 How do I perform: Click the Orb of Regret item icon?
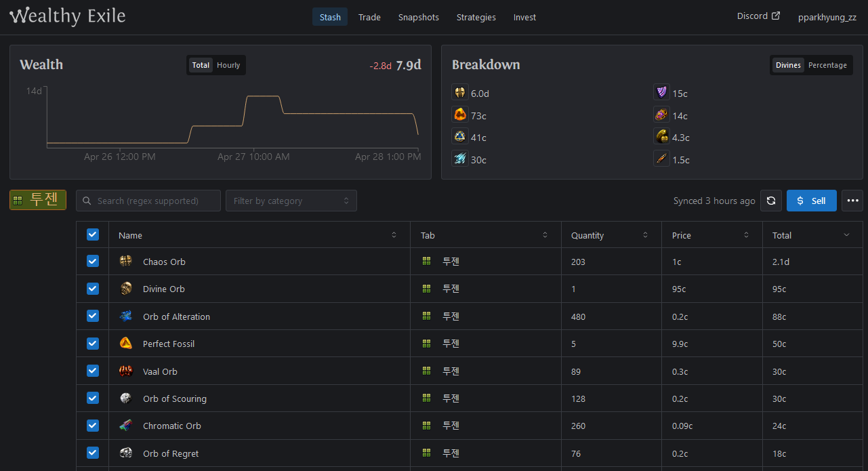[125, 453]
